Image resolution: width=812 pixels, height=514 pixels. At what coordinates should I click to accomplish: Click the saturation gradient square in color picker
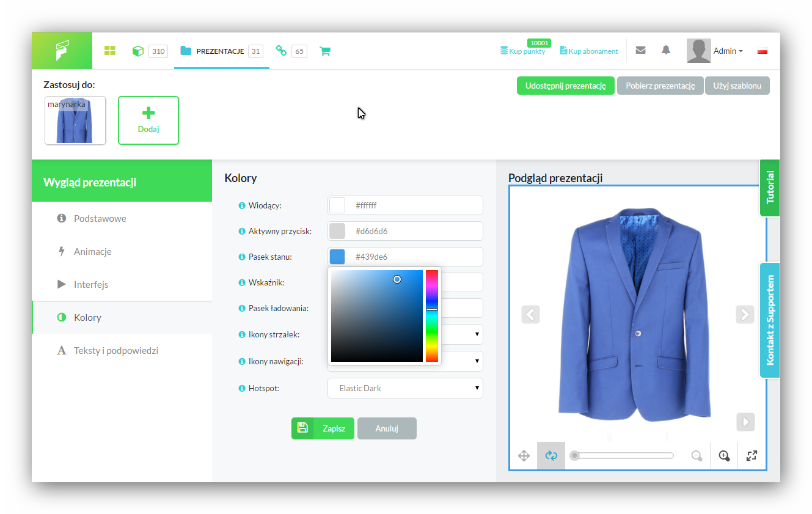click(x=377, y=316)
